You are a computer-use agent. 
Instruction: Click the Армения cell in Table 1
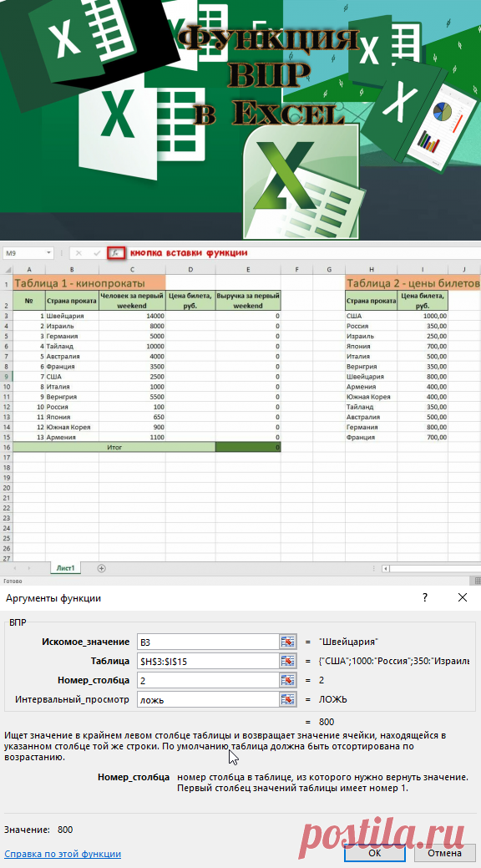tap(72, 437)
